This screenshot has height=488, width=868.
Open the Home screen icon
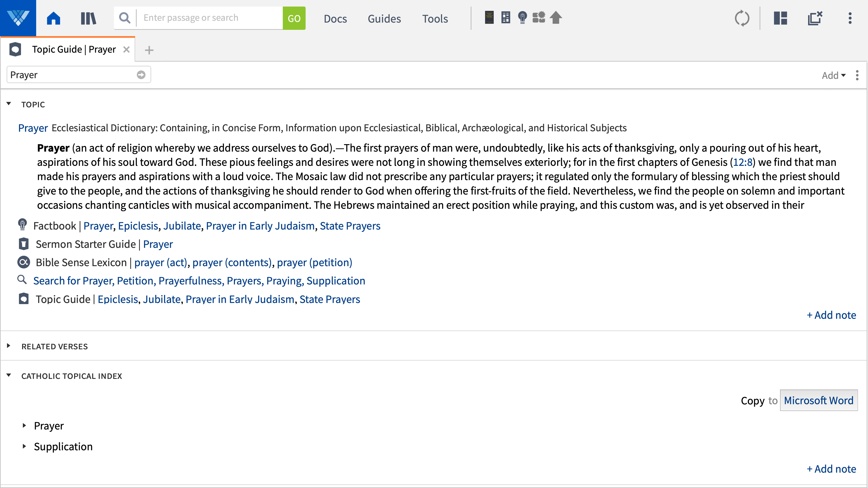coord(53,18)
